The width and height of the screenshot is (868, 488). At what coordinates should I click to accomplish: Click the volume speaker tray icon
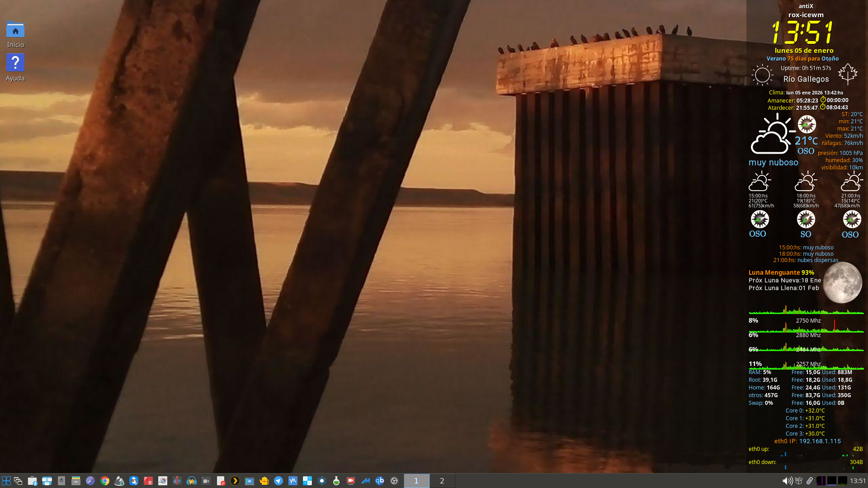pyautogui.click(x=787, y=481)
